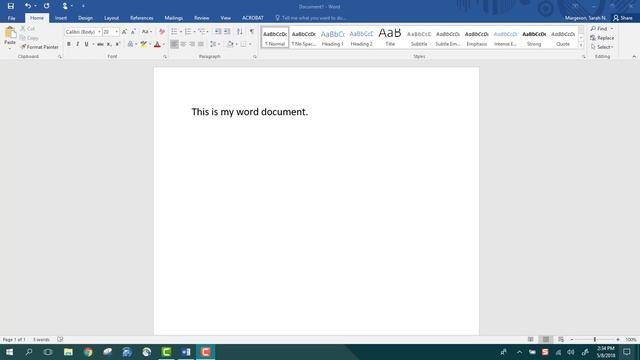Screen dimensions: 640x360
Task: Align text right
Action: [x=192, y=44]
